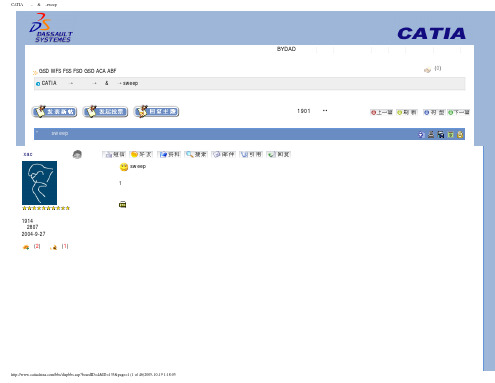495x383 pixels.
Task: Add poster as 好友 friend
Action: [141, 154]
